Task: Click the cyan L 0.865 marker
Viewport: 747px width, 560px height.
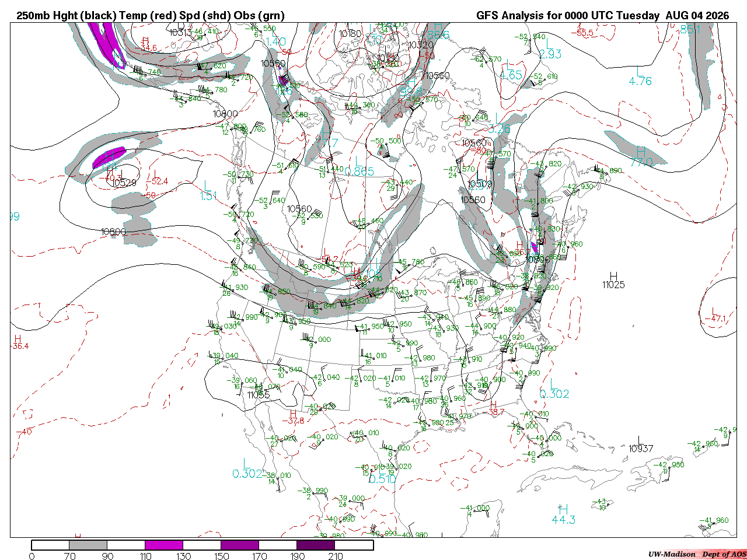Action: click(359, 166)
